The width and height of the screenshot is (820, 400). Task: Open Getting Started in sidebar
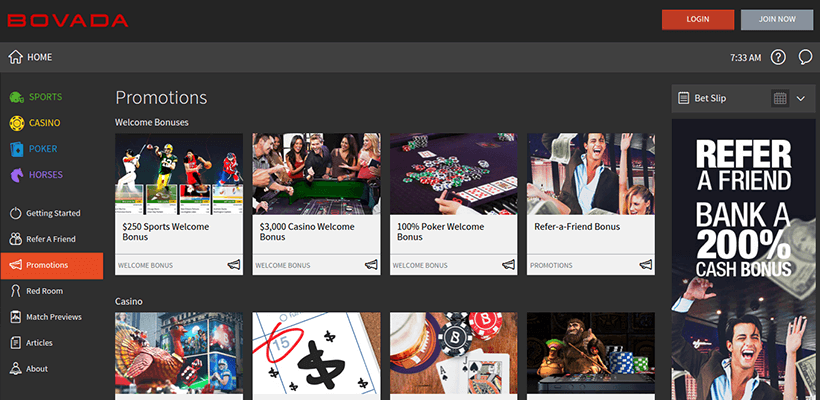coord(52,213)
